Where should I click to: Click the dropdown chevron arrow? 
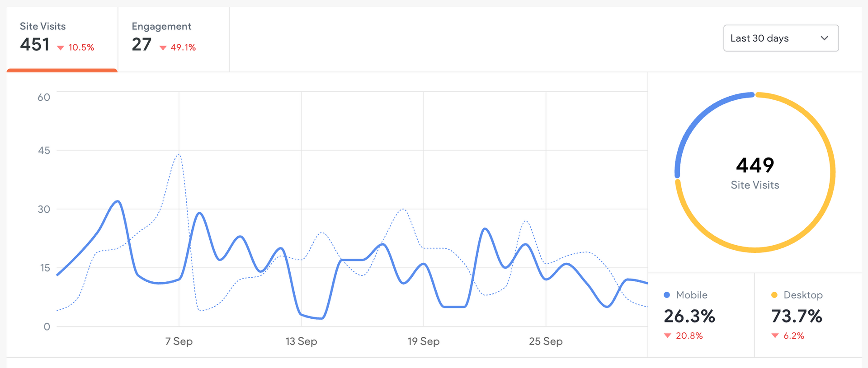tap(824, 38)
